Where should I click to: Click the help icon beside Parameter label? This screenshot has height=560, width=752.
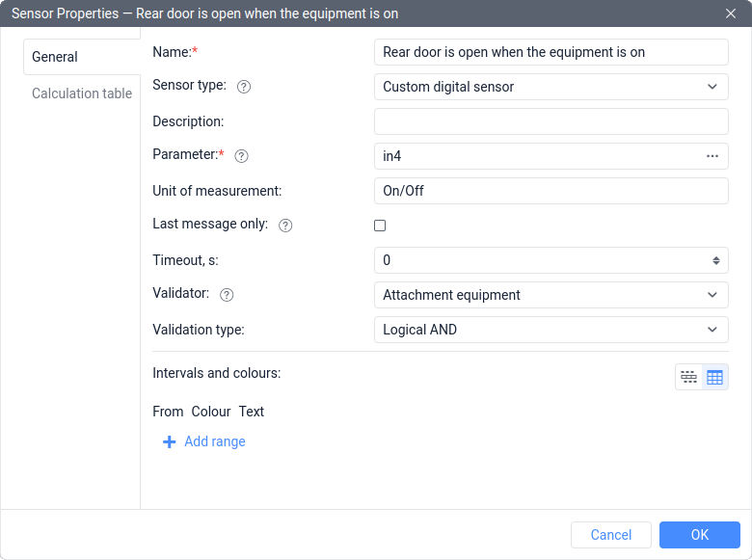[x=242, y=156]
